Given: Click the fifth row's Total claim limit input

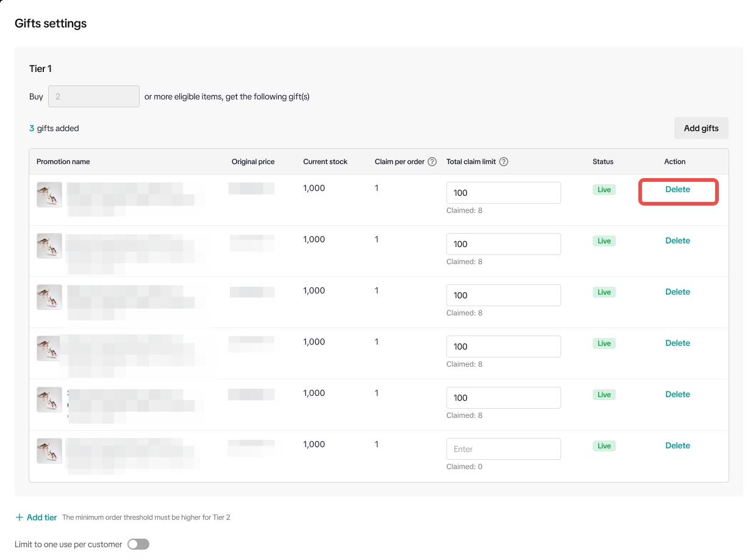Looking at the screenshot, I should tap(503, 398).
